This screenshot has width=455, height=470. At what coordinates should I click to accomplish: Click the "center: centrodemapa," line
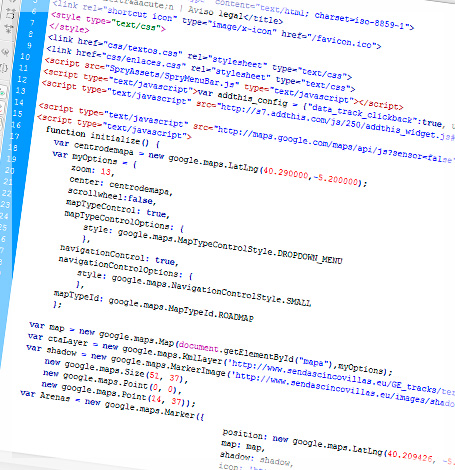pos(121,186)
